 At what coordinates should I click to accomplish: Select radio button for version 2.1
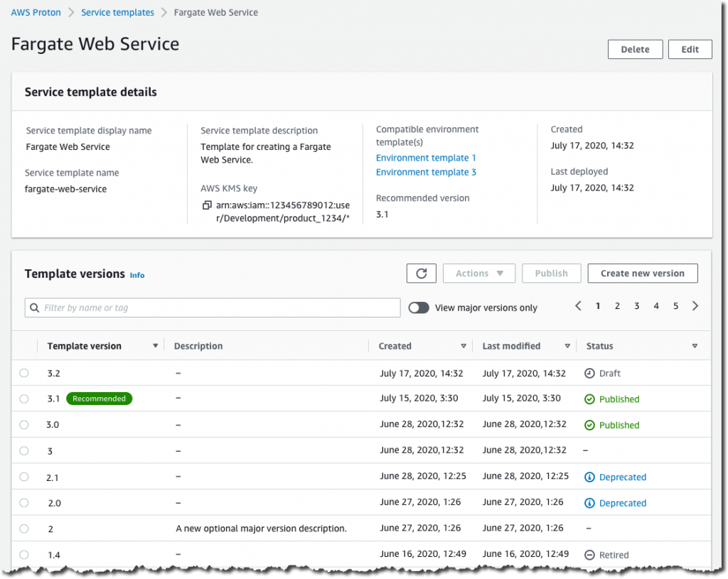click(x=24, y=477)
